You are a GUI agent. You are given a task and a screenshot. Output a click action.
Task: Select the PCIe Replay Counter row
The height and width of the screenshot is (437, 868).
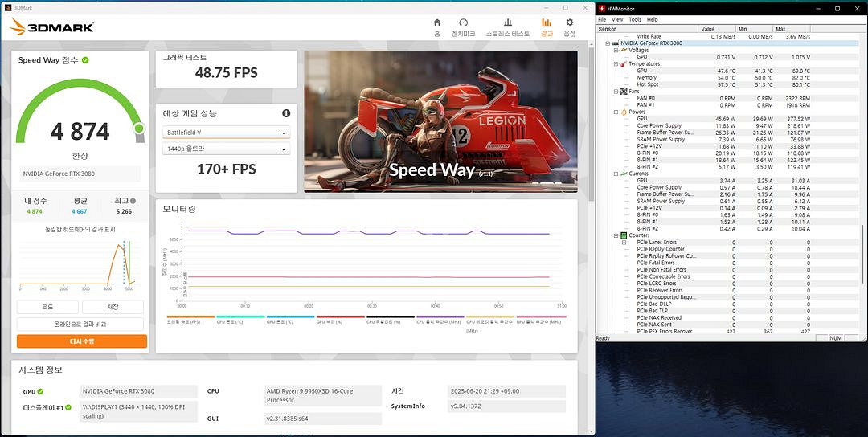(x=723, y=249)
